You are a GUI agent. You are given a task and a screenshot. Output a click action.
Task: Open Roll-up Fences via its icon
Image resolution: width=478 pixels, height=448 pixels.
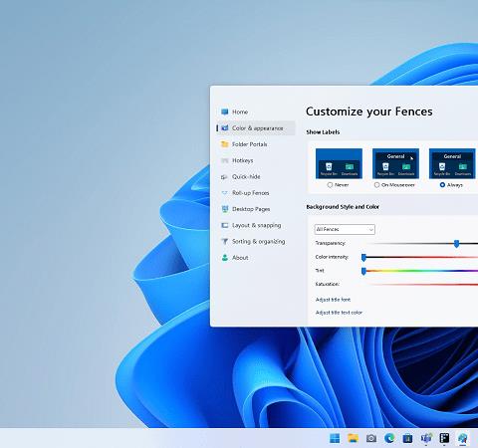tap(225, 193)
